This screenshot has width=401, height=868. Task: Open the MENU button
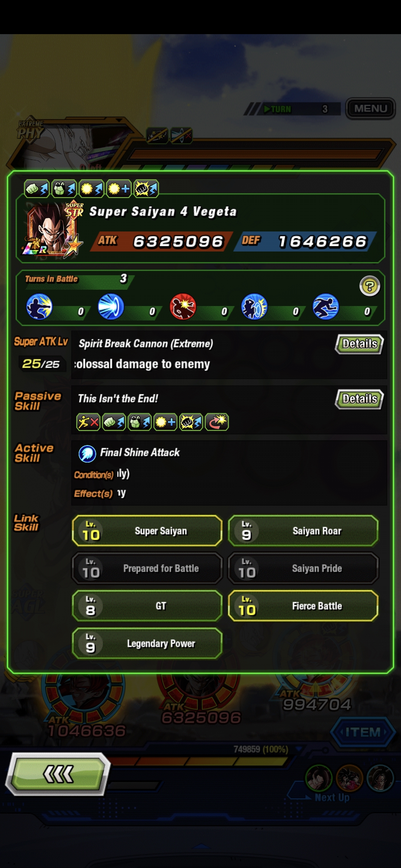click(371, 108)
